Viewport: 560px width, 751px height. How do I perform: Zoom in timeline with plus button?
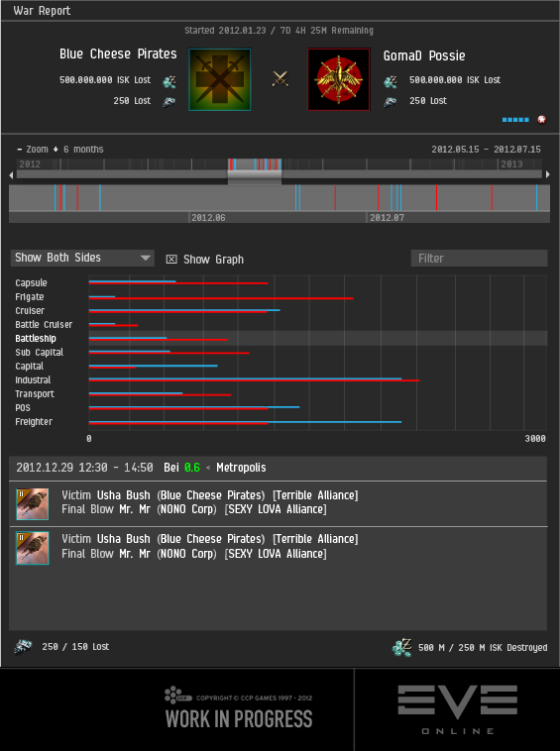click(x=56, y=149)
